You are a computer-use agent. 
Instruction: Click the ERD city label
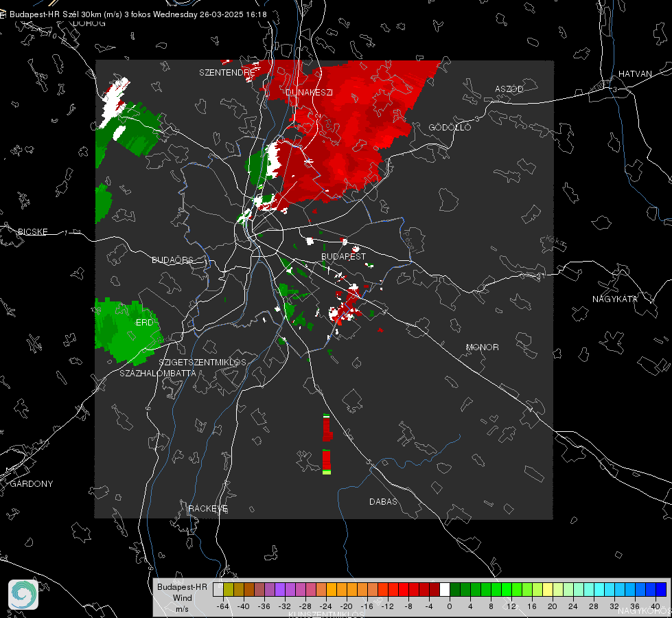(x=144, y=323)
